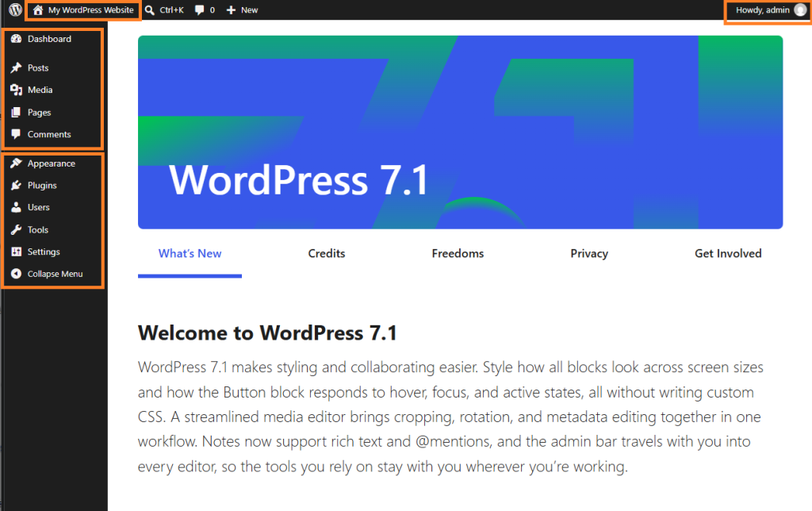Open the Dashboard menu item
812x511 pixels.
pyautogui.click(x=49, y=39)
